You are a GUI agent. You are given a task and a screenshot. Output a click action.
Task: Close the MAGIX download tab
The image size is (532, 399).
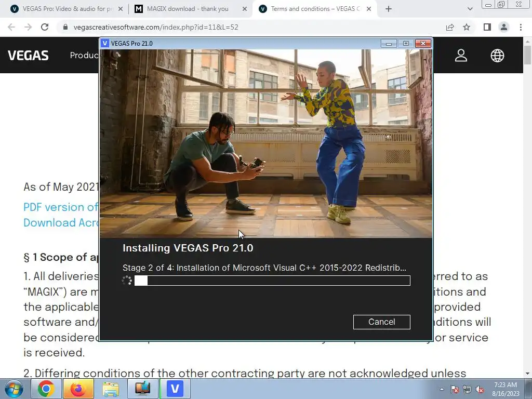pyautogui.click(x=245, y=9)
